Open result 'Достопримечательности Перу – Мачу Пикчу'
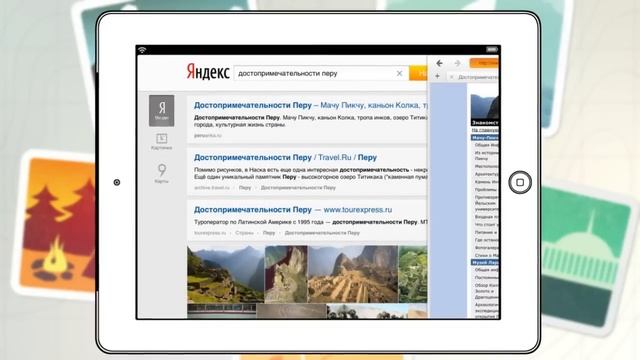640x360 pixels. pyautogui.click(x=311, y=105)
